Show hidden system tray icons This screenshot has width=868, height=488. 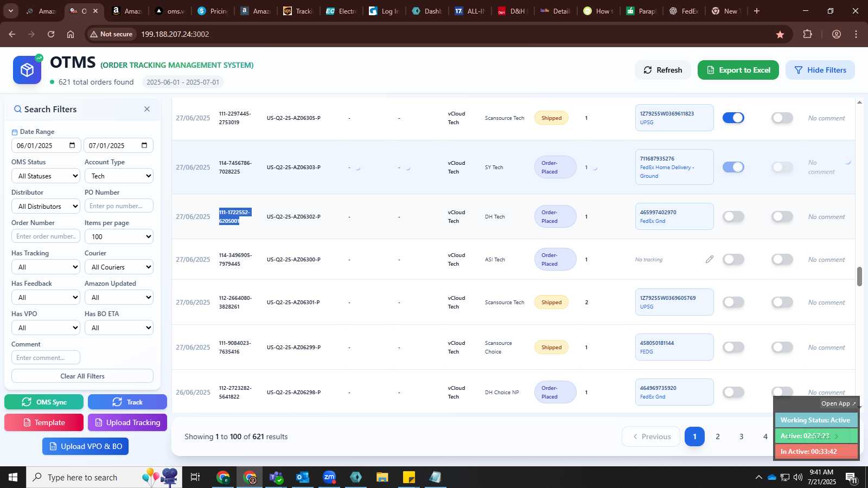click(758, 477)
